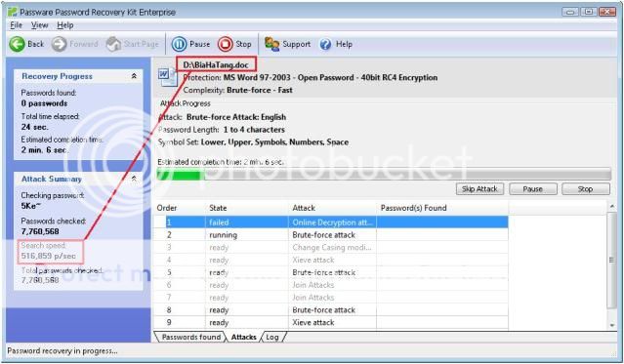The width and height of the screenshot is (624, 364).
Task: Click the attacks list vertical scrollbar thumb
Action: click(x=612, y=260)
